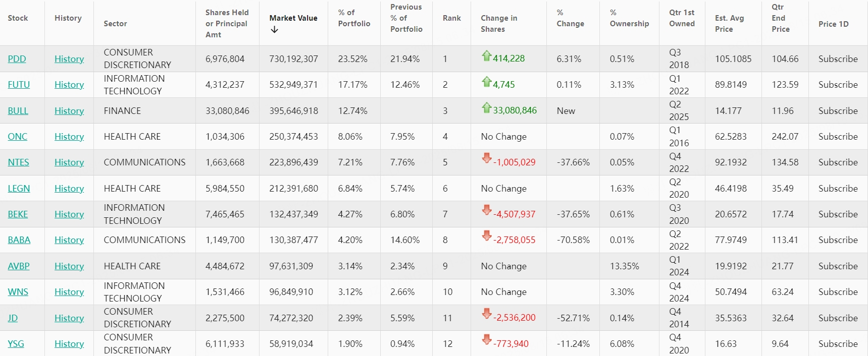View History for the AVBP holding

pos(69,266)
